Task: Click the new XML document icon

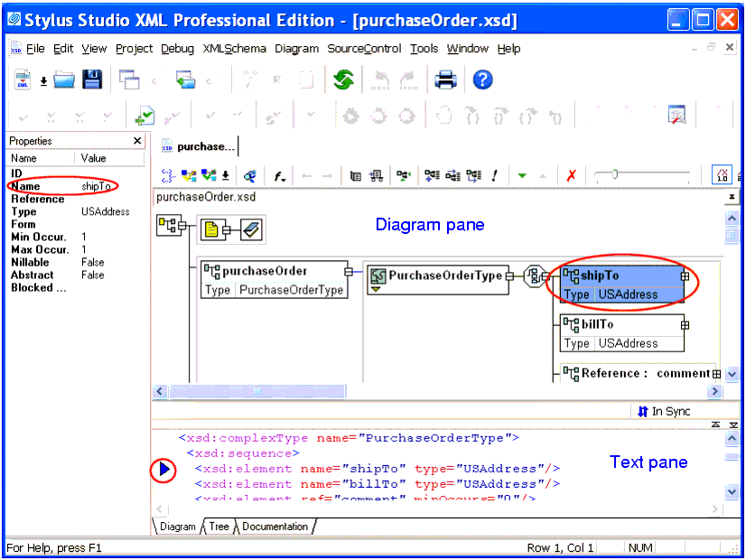Action: 23,80
